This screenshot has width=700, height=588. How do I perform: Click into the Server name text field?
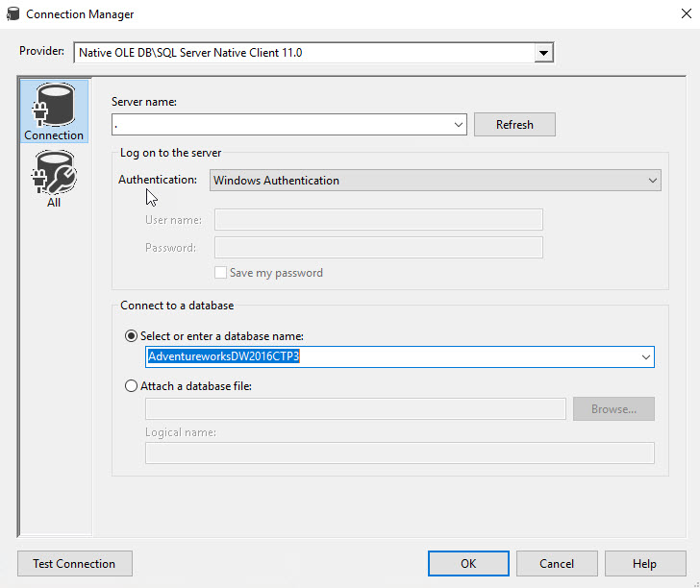pyautogui.click(x=279, y=125)
